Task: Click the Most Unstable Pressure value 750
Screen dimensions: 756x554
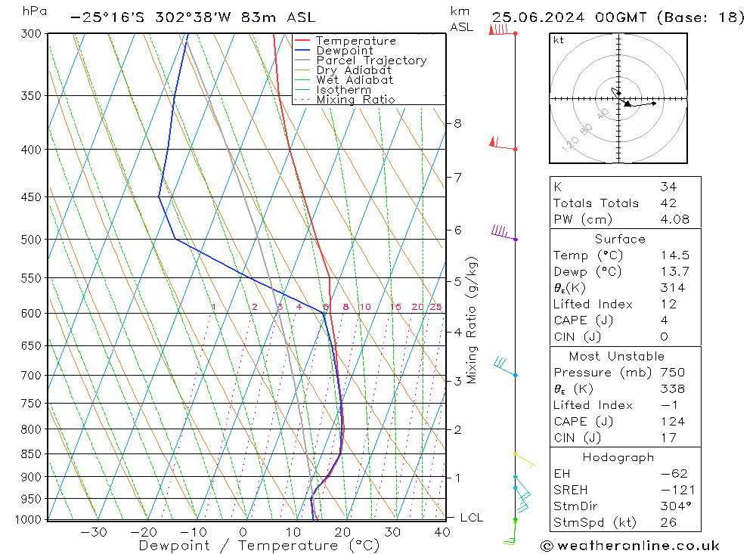Action: pyautogui.click(x=672, y=372)
